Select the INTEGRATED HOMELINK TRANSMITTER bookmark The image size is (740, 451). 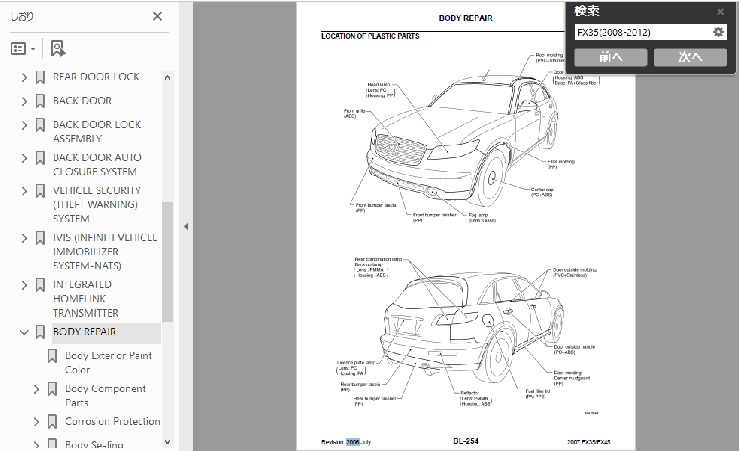(x=95, y=298)
